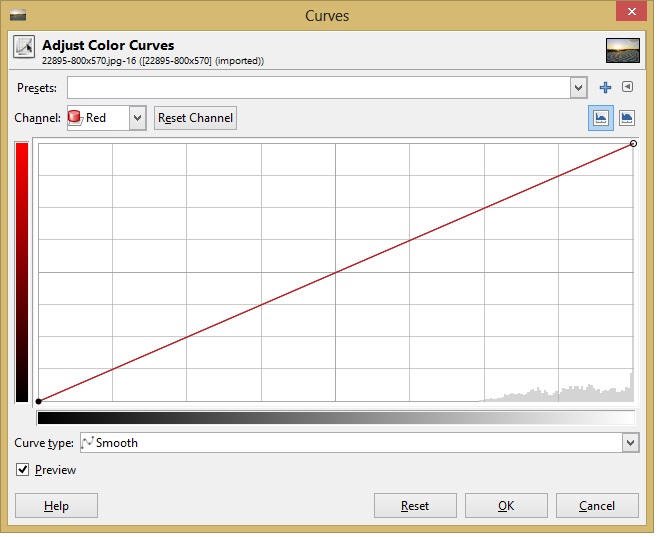Image resolution: width=659 pixels, height=537 pixels.
Task: Select the top-right curve control point
Action: pos(633,144)
